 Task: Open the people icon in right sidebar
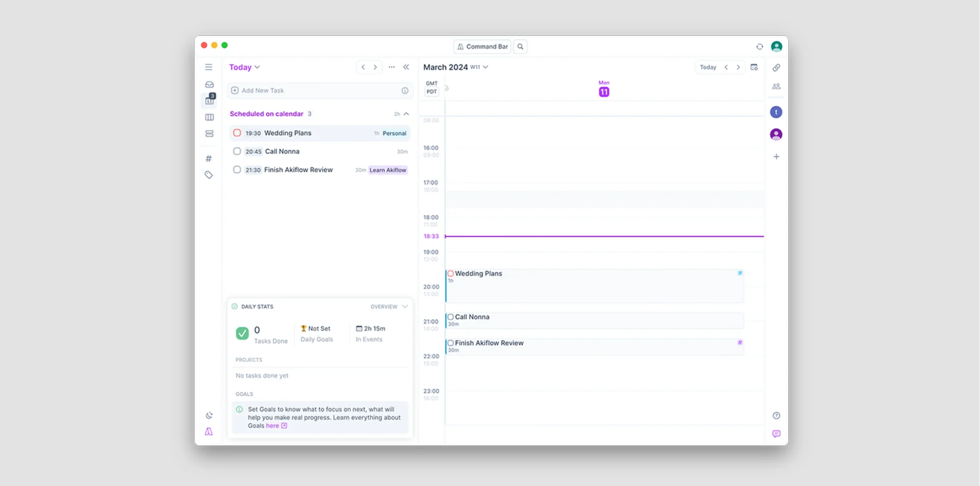click(x=776, y=87)
